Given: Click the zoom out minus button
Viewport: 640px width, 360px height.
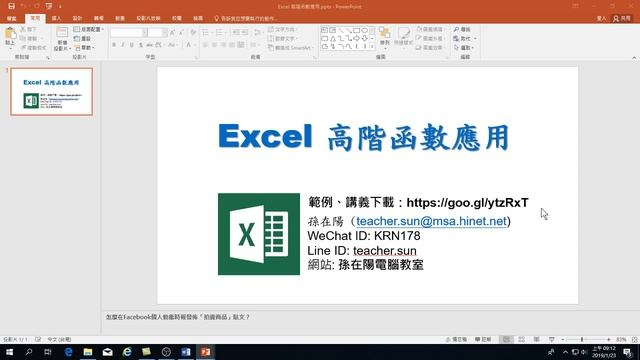Looking at the screenshot, I should click(x=563, y=339).
